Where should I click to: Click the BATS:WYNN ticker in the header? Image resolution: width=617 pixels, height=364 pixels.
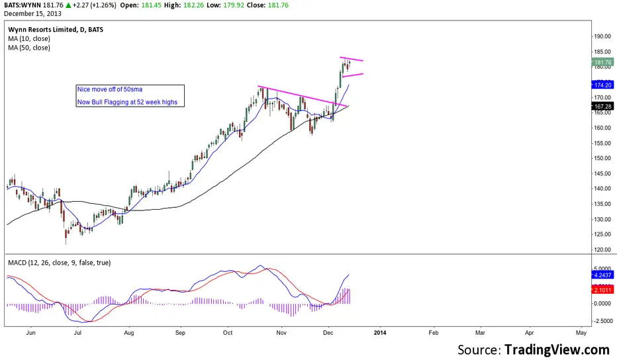23,5
